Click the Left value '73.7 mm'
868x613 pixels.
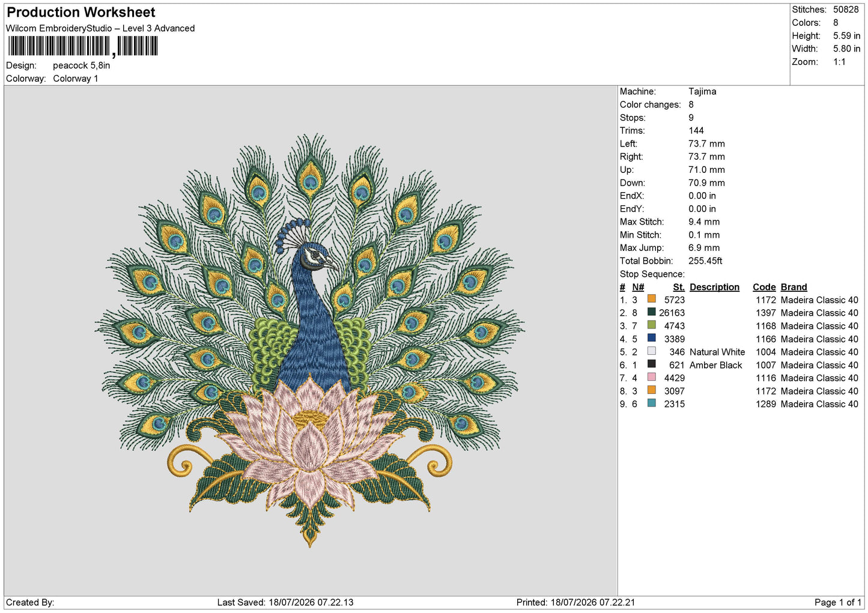[x=706, y=143]
